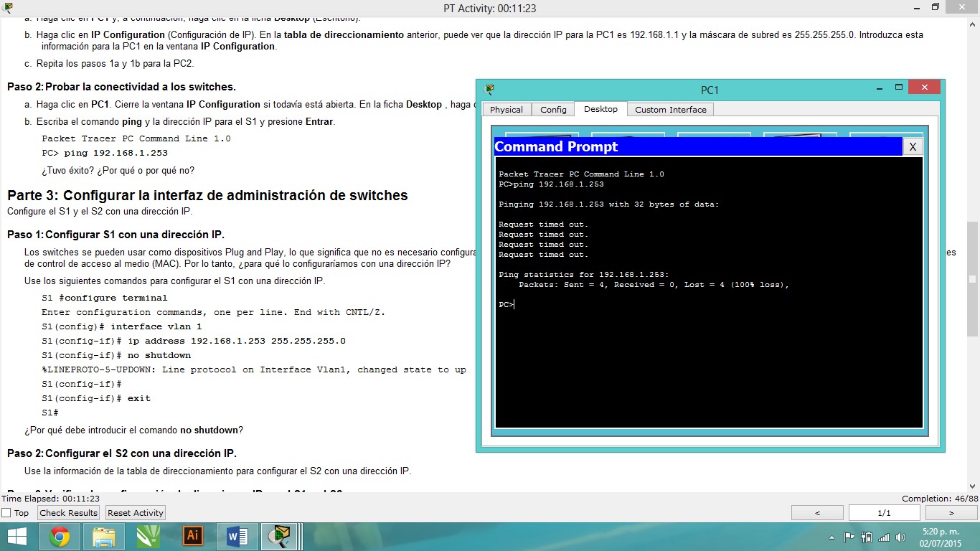Click the speaker volume icon in the system tray
The height and width of the screenshot is (551, 980).
click(901, 536)
